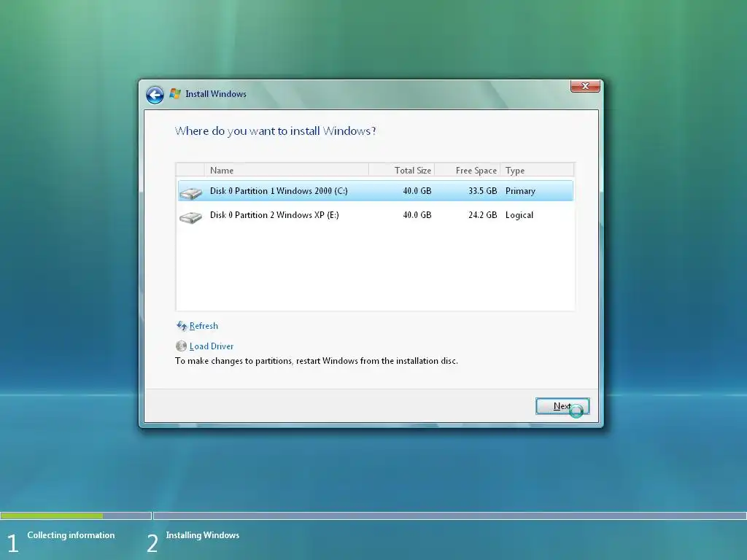Sort by the Total Size column header

(402, 170)
